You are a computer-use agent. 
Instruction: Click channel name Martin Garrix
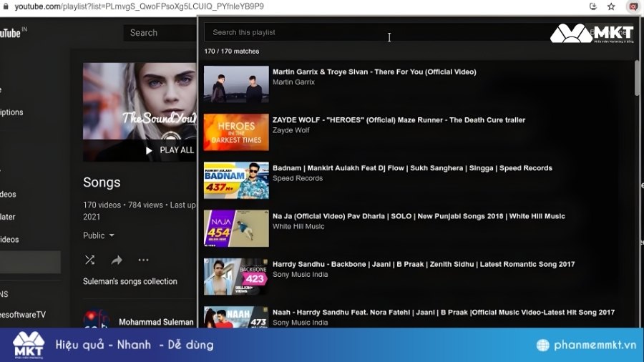coord(293,82)
